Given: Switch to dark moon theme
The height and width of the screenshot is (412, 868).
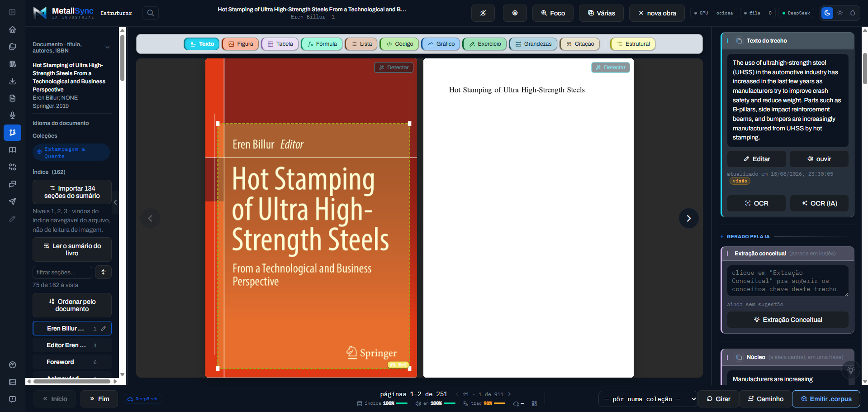Looking at the screenshot, I should (827, 13).
